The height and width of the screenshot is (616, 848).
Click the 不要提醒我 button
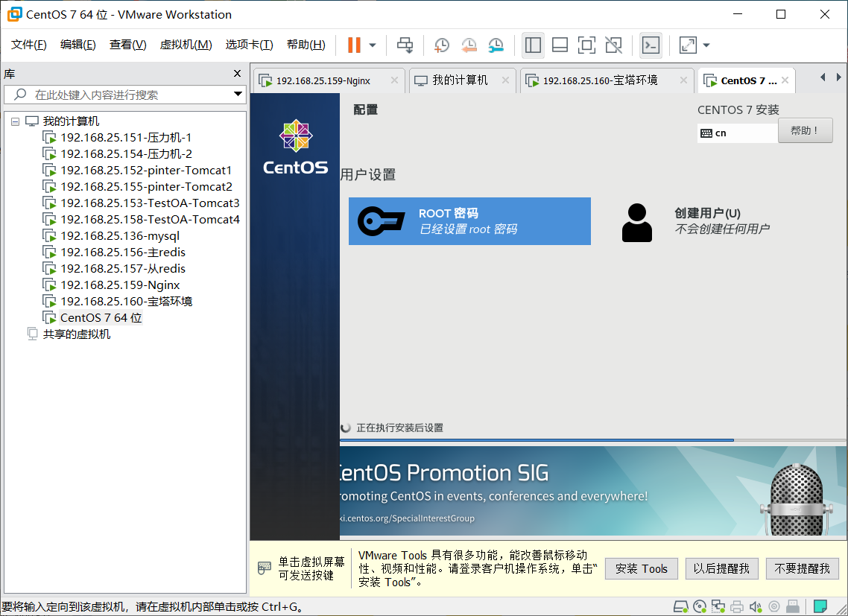(802, 568)
